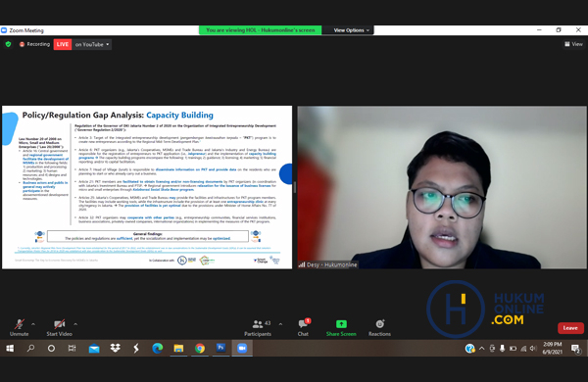Select the shared slide presentation view

pyautogui.click(x=147, y=187)
